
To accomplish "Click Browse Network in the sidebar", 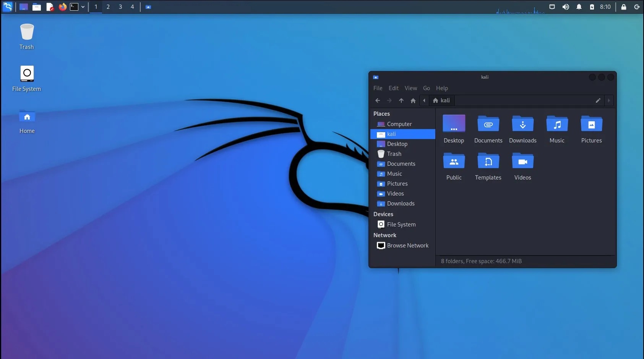I will click(407, 245).
